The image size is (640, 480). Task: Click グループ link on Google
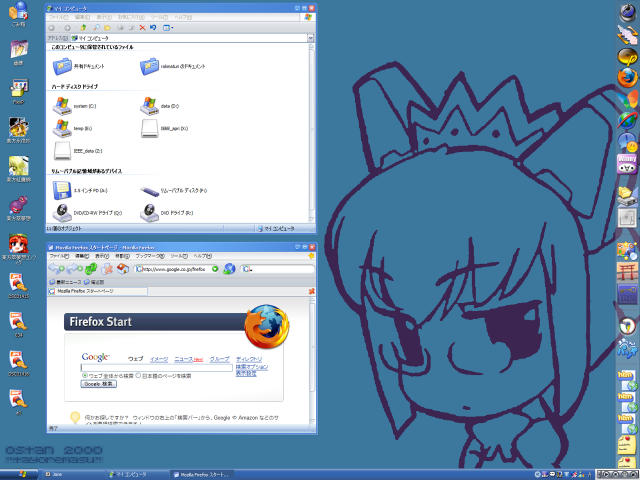pos(219,359)
